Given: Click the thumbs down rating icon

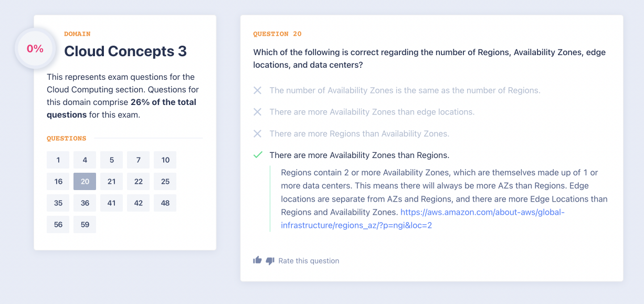Looking at the screenshot, I should point(270,260).
